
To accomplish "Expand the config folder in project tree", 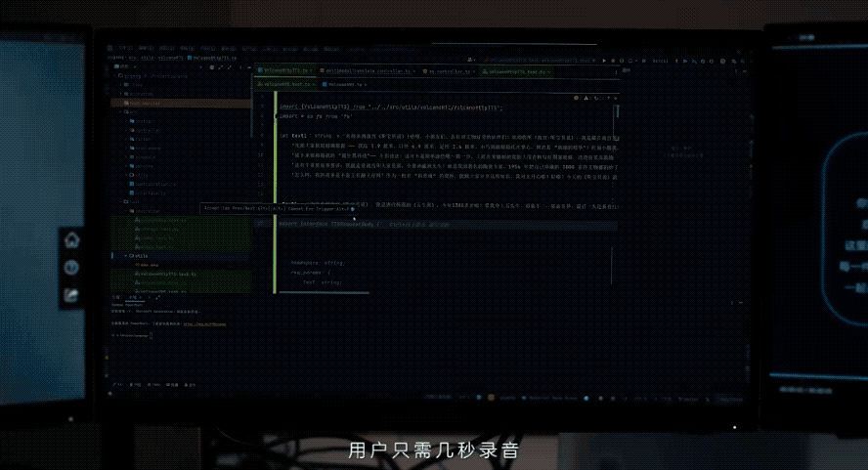I will coord(126,121).
